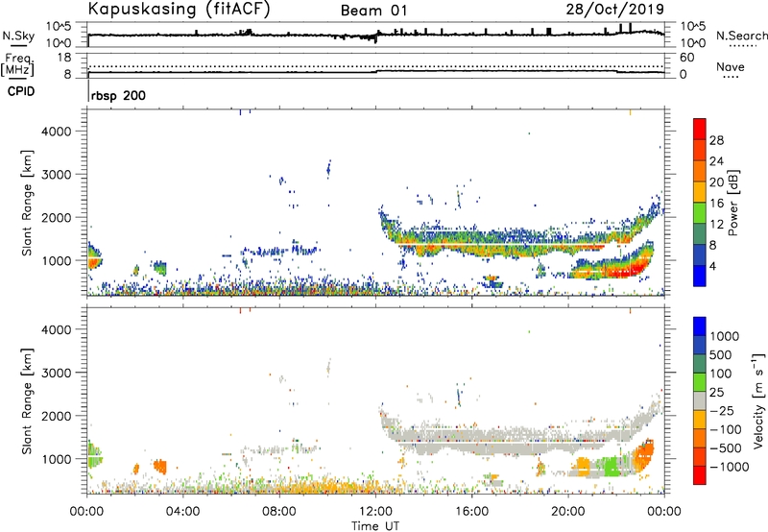Pick the light green 12–16 dB power swatch

tap(700, 213)
